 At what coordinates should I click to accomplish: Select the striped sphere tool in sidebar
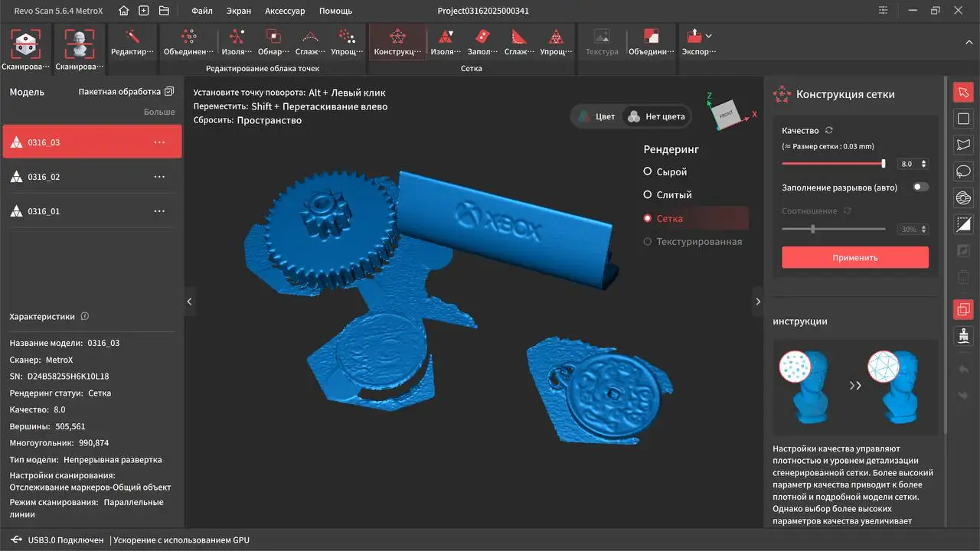tap(963, 197)
